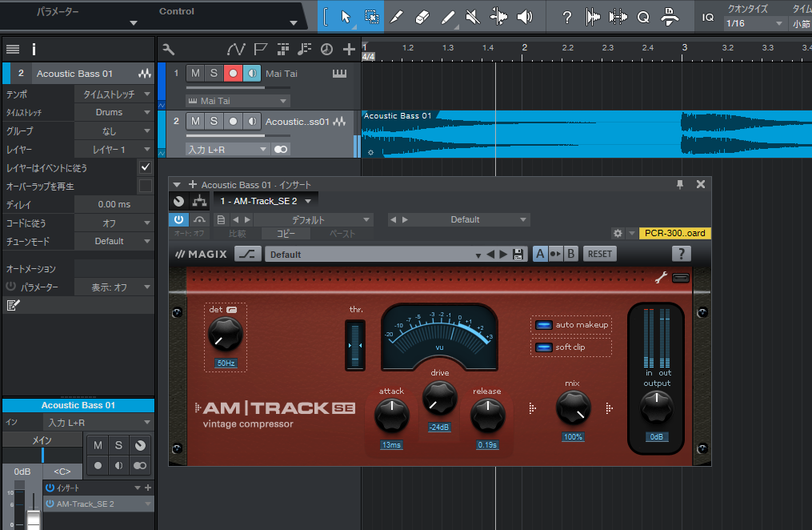Show automation with the curve icon
This screenshot has height=530, width=812.
coord(236,49)
